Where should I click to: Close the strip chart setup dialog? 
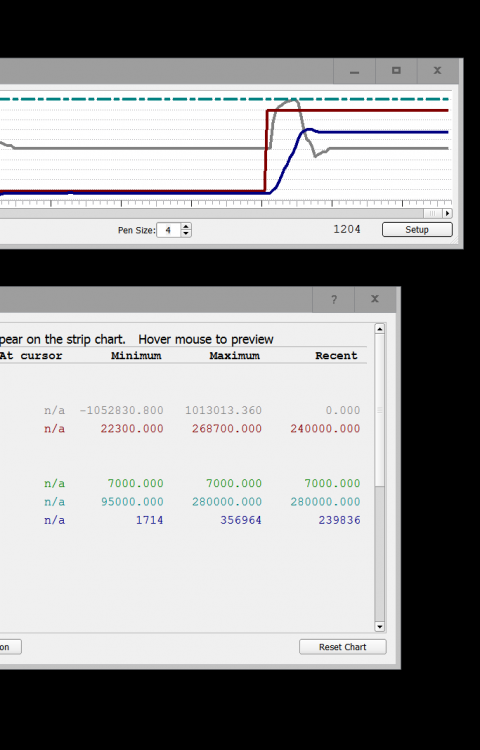click(x=375, y=299)
